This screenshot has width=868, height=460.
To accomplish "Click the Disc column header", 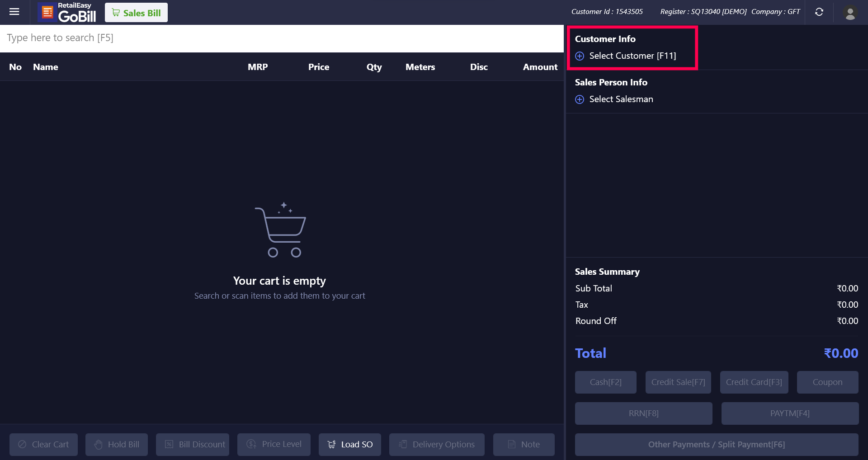I will coord(479,67).
